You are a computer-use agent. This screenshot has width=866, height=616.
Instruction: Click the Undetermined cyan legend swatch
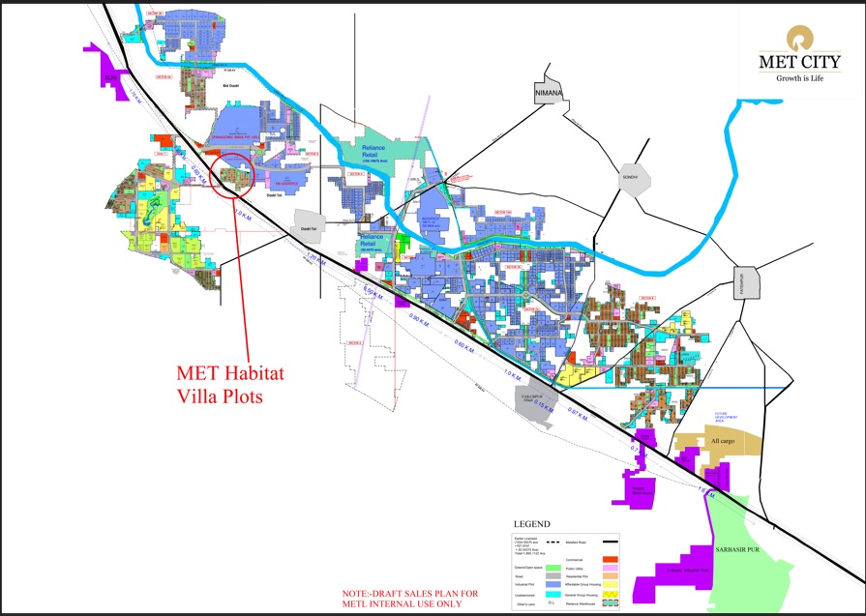555,596
